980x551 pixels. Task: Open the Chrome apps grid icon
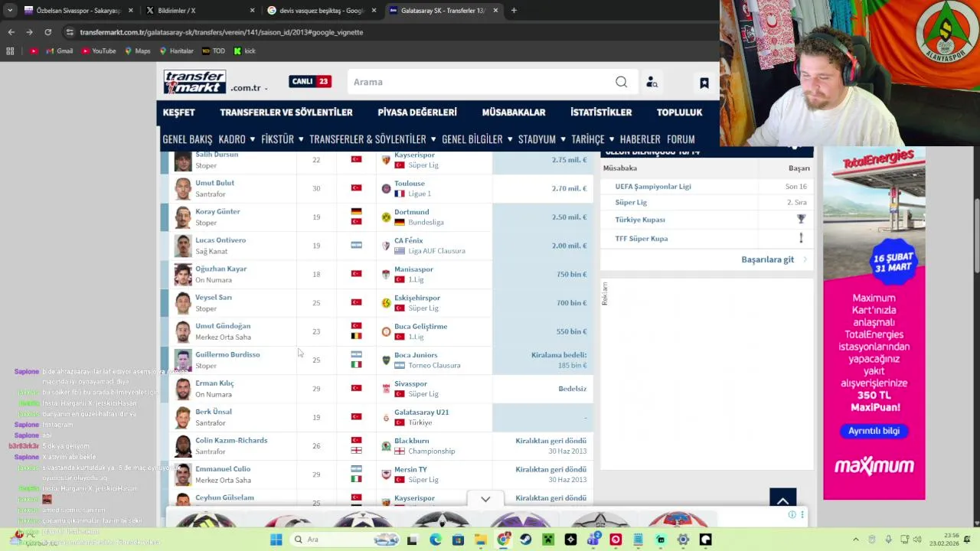click(x=10, y=51)
